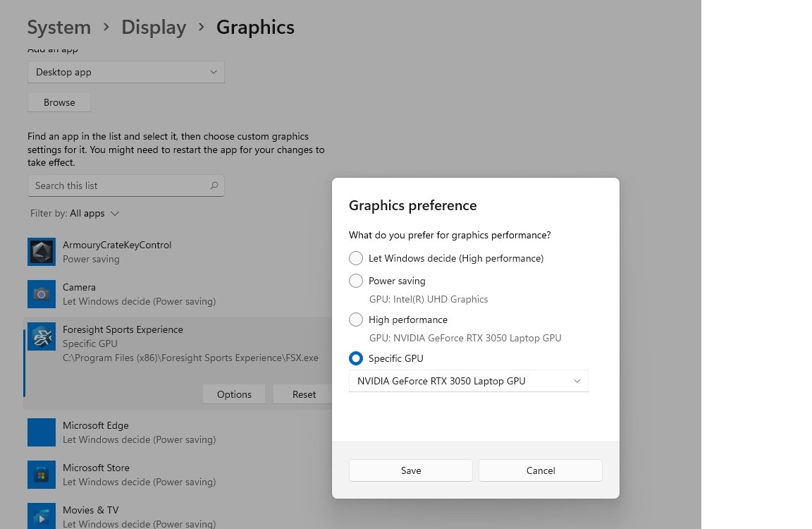Go to System in the breadcrumb

pyautogui.click(x=59, y=27)
